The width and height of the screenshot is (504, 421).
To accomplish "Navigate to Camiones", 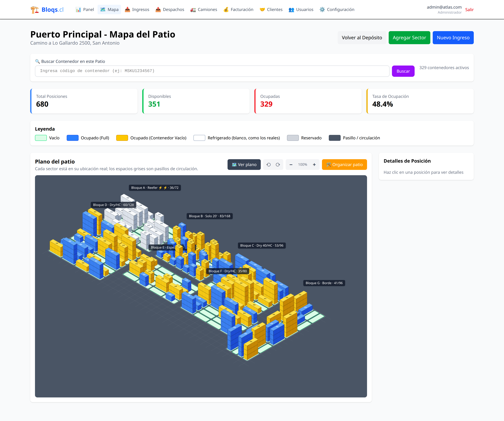I will coord(204,10).
